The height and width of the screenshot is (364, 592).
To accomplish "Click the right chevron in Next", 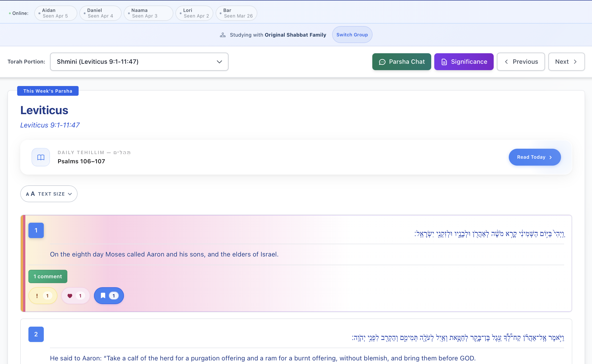I will (575, 62).
